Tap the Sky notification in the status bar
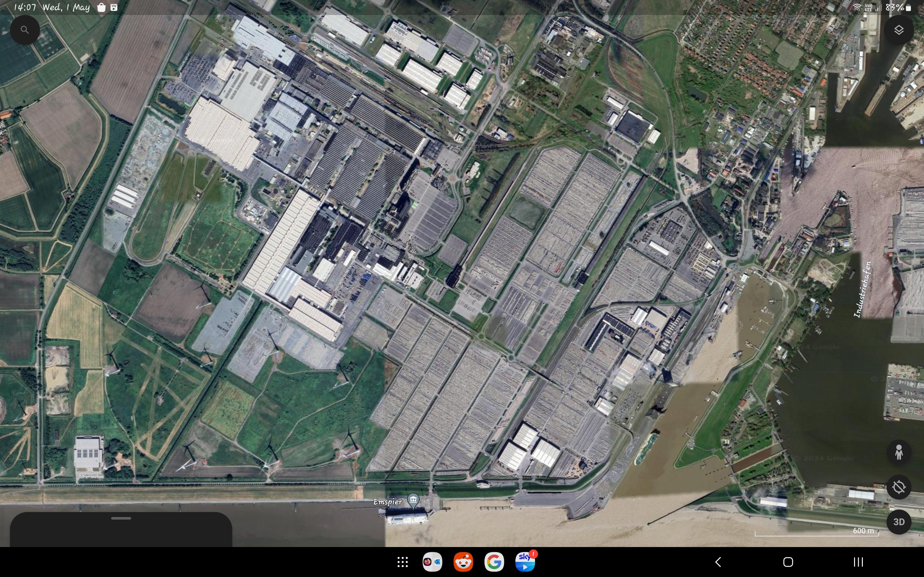The image size is (924, 577). point(114,7)
